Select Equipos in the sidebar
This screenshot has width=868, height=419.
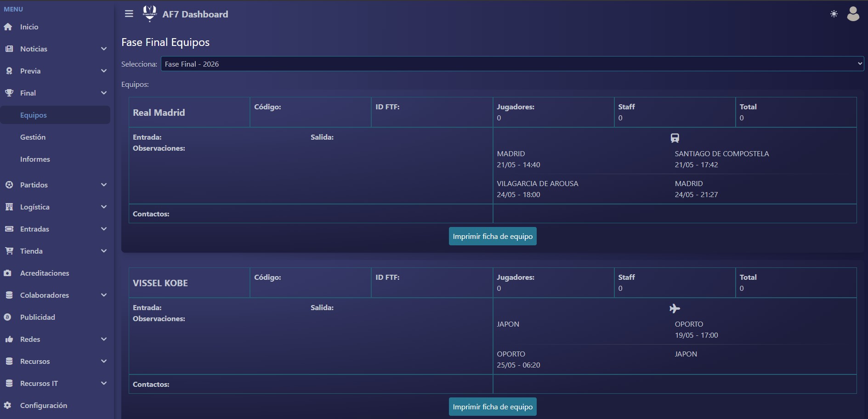[55, 115]
